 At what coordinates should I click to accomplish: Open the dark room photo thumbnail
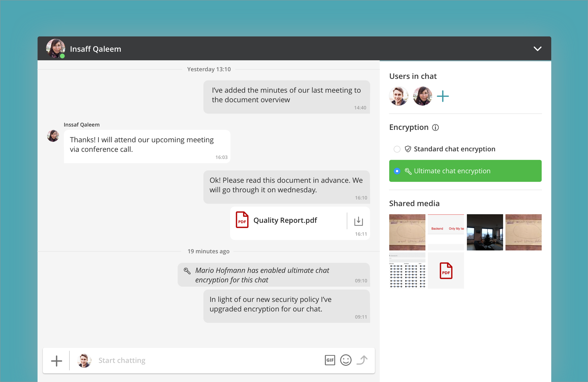pyautogui.click(x=485, y=232)
